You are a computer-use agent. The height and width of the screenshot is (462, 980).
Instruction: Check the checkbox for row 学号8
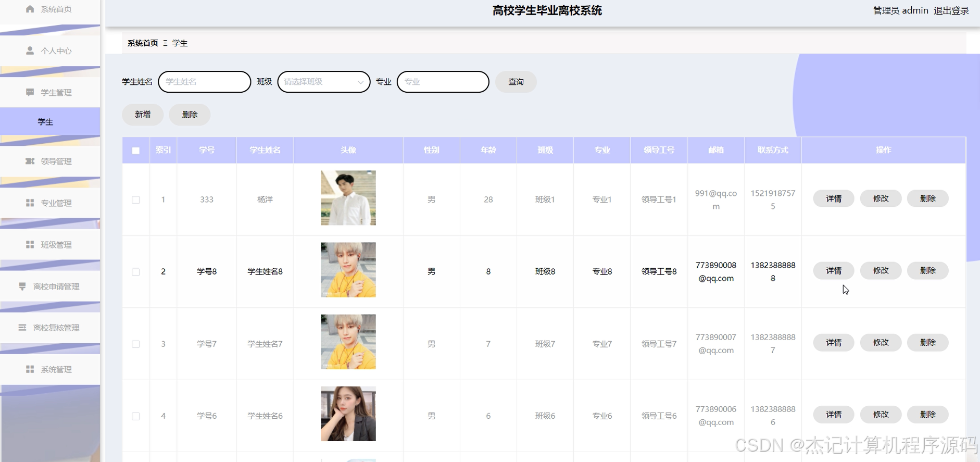(x=136, y=272)
